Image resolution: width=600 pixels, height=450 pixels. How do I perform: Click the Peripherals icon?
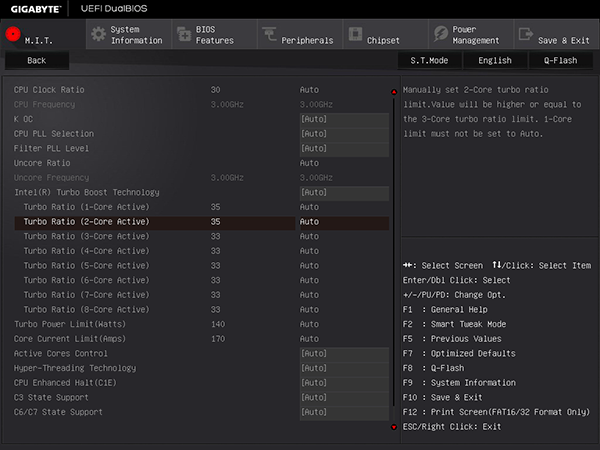point(269,34)
